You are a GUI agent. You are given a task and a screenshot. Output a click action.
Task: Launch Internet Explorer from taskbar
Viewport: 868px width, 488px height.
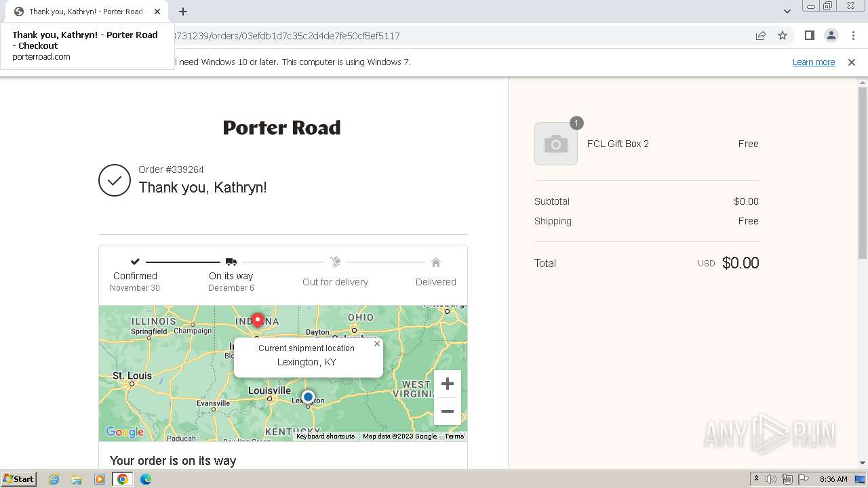[54, 479]
